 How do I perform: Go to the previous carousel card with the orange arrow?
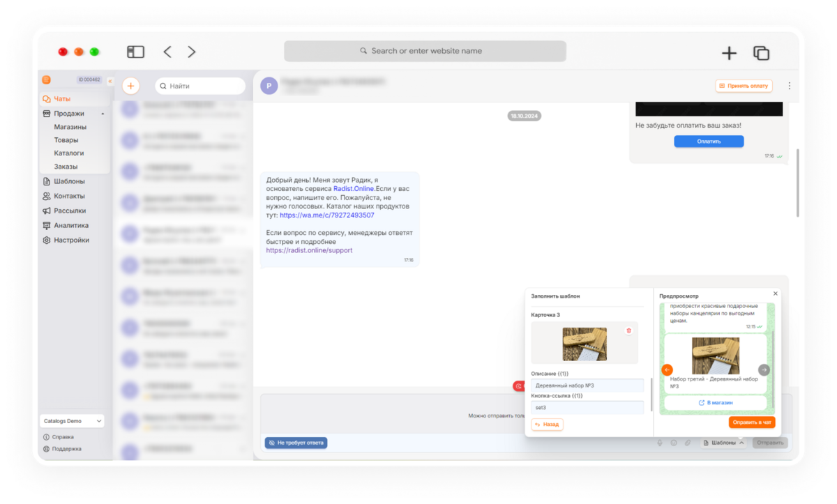(667, 370)
